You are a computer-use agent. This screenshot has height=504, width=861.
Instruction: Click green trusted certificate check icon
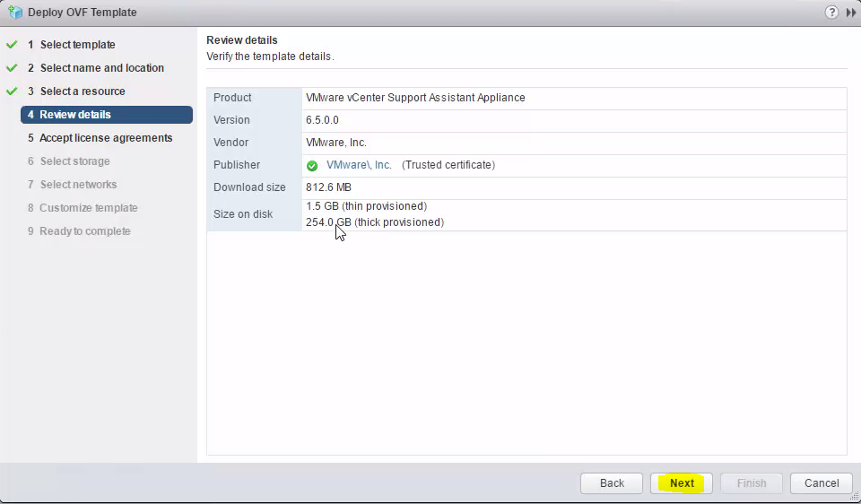312,165
